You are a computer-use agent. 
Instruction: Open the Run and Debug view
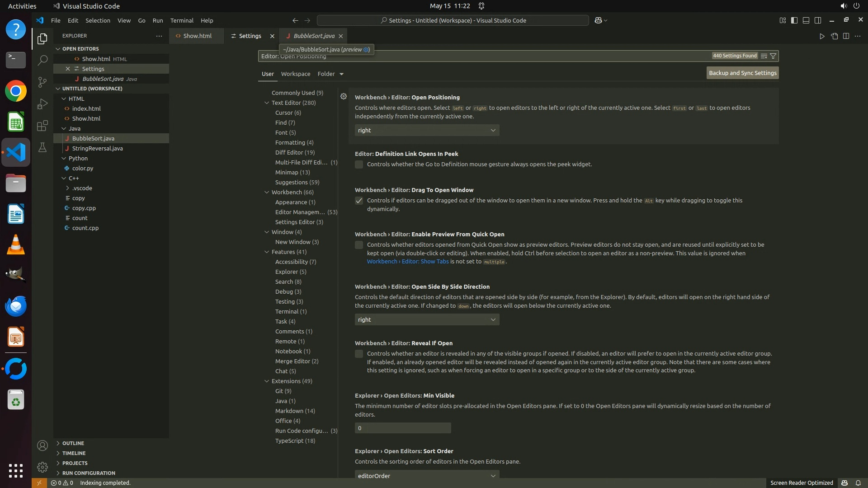pos(42,104)
